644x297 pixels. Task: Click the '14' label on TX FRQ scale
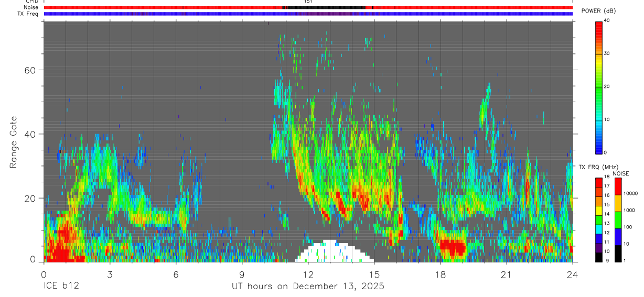tap(607, 214)
